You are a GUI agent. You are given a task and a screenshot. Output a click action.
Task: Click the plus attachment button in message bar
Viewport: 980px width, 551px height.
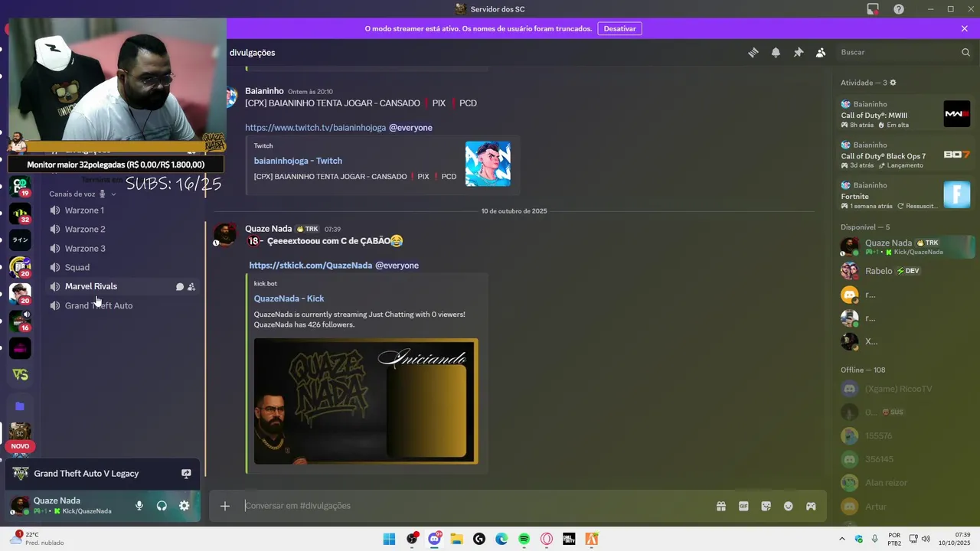click(225, 506)
